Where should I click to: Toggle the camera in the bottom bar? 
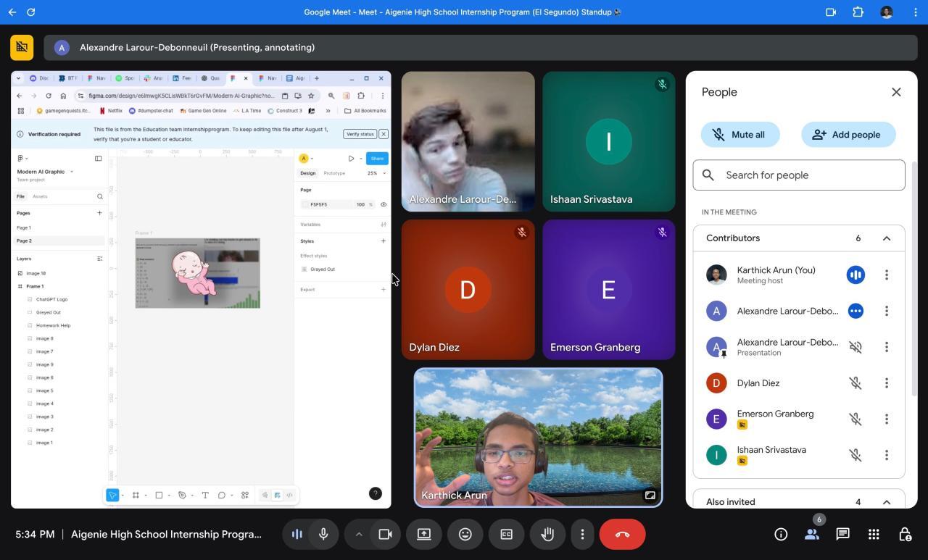click(x=385, y=535)
